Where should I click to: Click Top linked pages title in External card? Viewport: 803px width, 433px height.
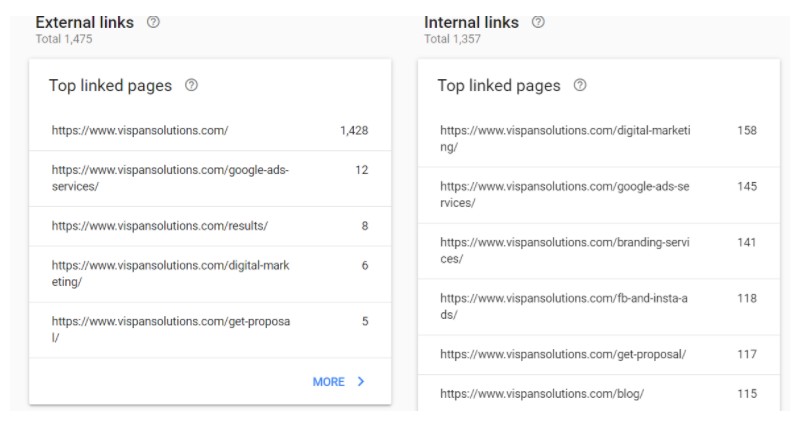click(110, 85)
